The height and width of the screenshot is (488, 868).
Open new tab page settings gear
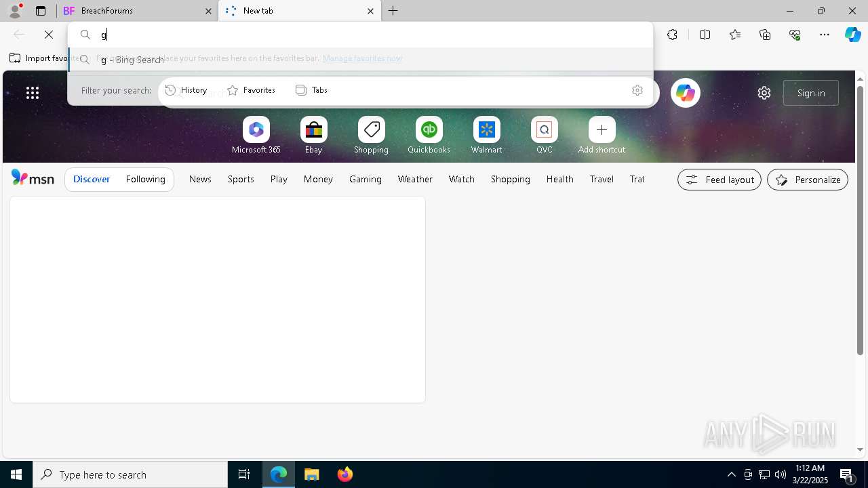pos(764,93)
